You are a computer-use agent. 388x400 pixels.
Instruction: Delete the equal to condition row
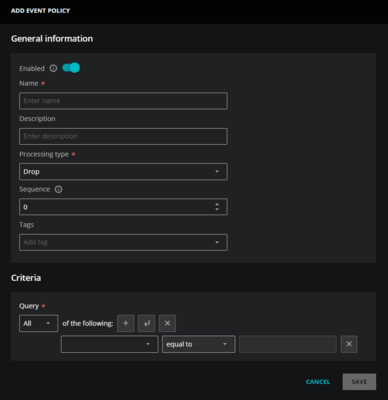coord(349,344)
